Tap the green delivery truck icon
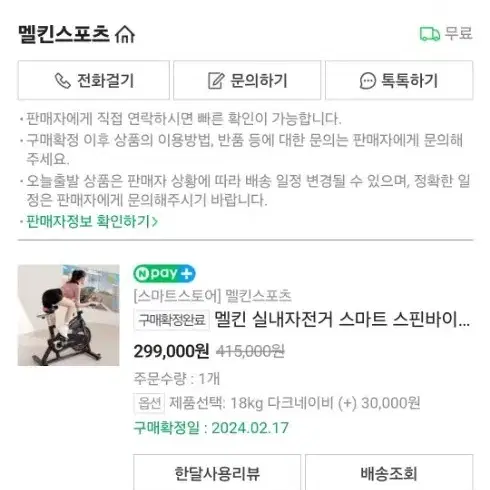The height and width of the screenshot is (490, 490). [430, 34]
